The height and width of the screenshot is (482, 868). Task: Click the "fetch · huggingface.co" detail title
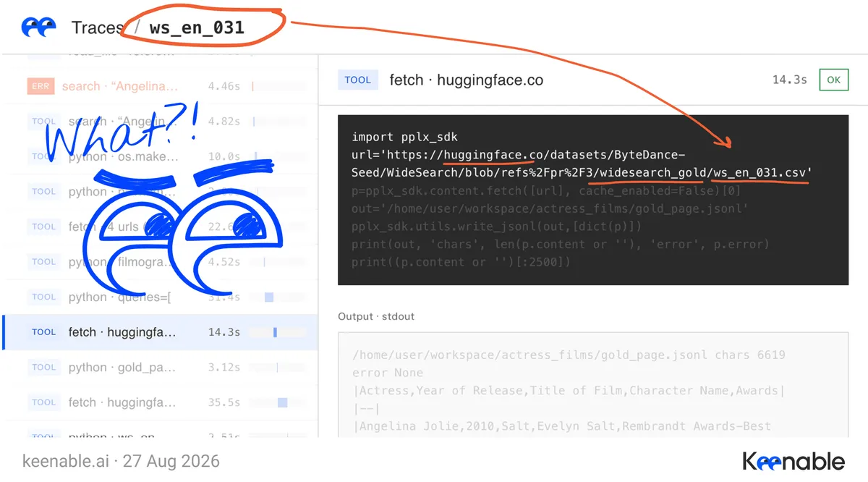pos(466,80)
